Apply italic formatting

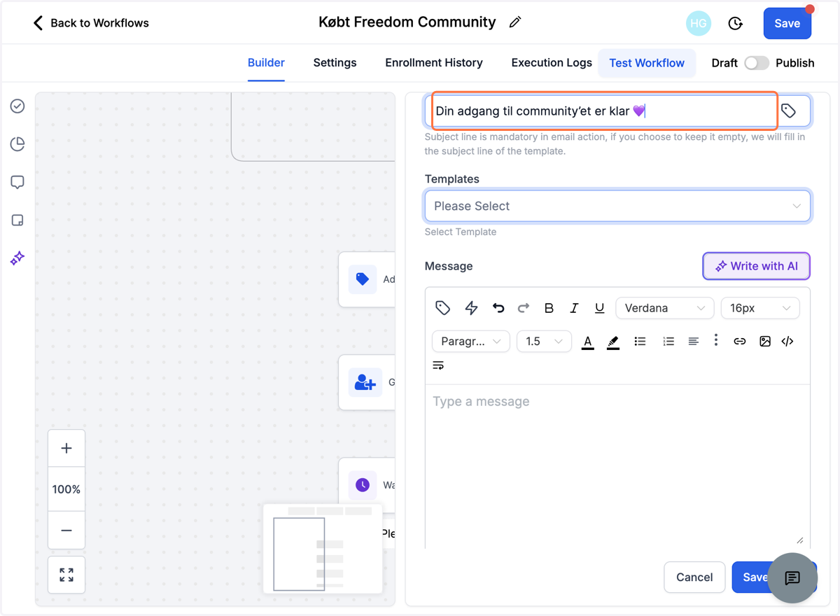[574, 308]
